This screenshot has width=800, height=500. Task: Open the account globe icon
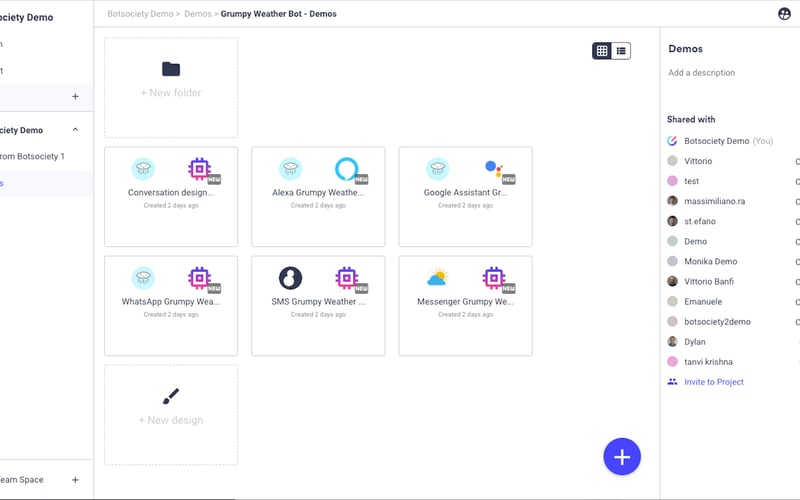pyautogui.click(x=784, y=14)
